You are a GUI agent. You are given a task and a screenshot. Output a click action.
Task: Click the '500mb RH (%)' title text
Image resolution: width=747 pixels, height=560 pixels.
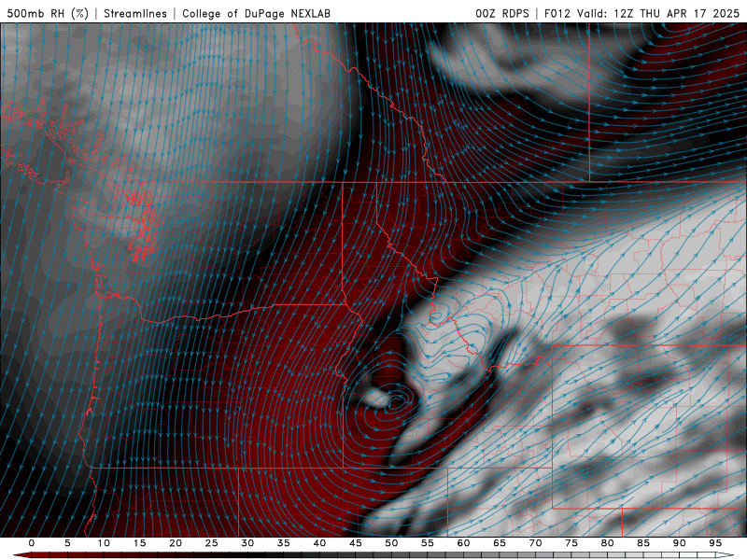(x=49, y=13)
